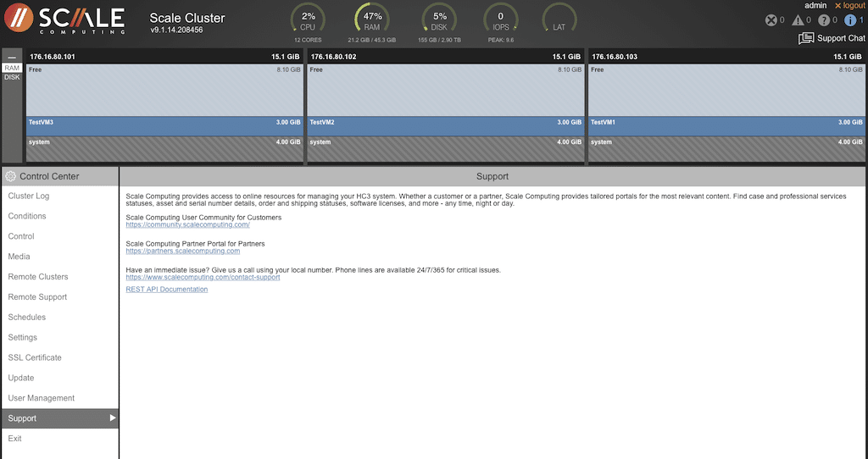Click the 12 CORES label
Screen dimensions: 868x459
(308, 41)
